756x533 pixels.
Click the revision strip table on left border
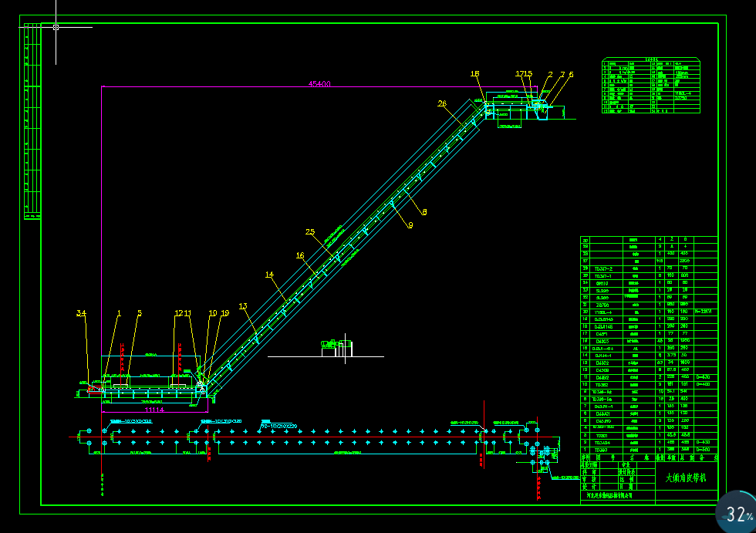(x=32, y=121)
